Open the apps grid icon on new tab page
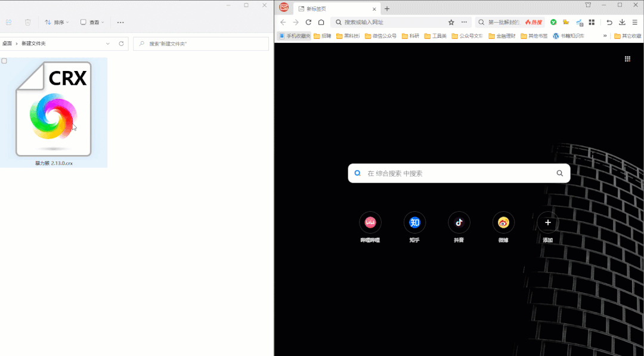Viewport: 644px width, 356px height. [x=627, y=59]
